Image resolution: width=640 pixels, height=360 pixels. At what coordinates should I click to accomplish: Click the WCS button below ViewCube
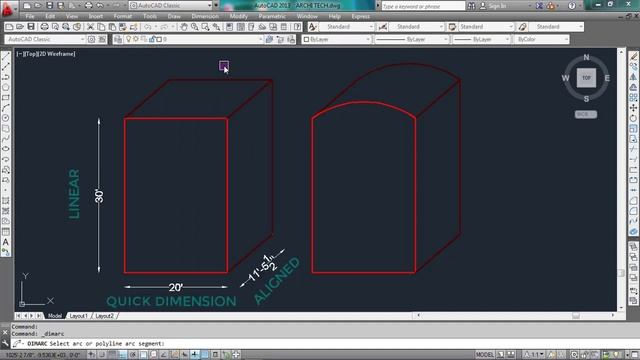(x=586, y=114)
